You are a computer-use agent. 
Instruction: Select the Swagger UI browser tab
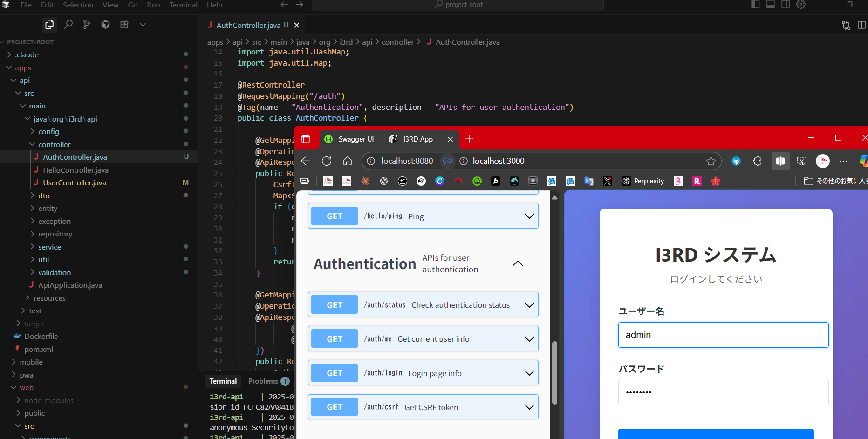click(350, 139)
